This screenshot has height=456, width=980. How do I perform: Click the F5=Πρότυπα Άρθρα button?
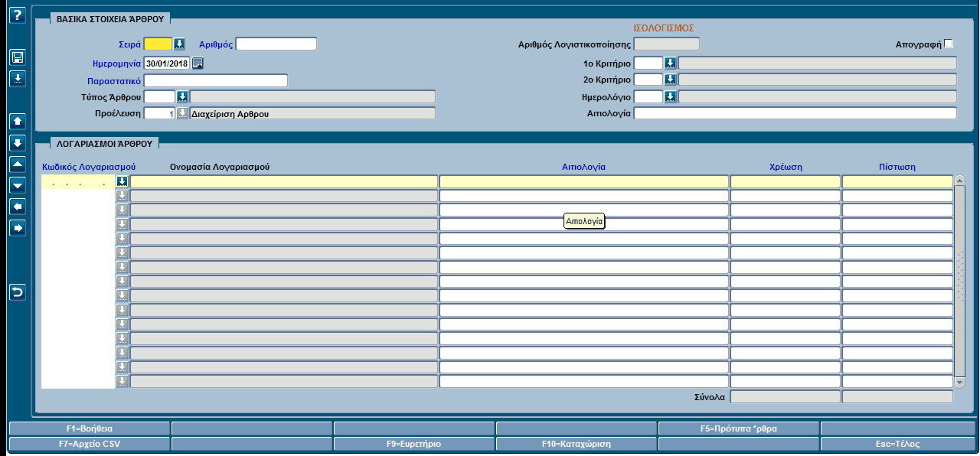click(x=738, y=428)
